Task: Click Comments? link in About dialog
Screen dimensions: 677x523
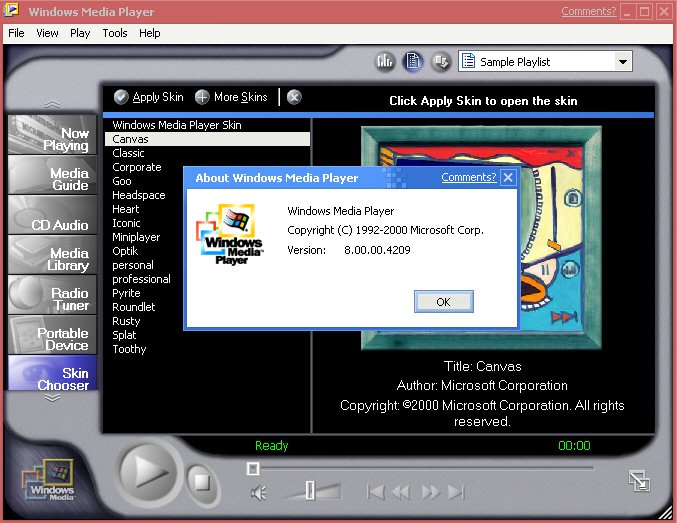Action: [469, 178]
